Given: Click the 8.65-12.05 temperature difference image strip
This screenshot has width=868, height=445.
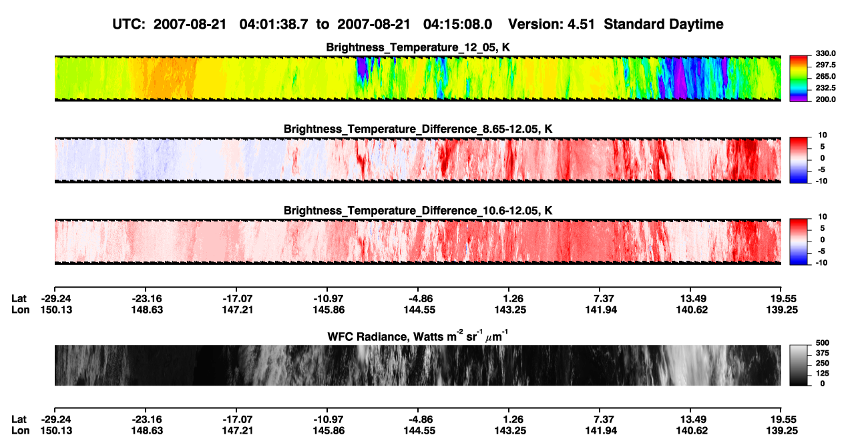Looking at the screenshot, I should tap(417, 160).
